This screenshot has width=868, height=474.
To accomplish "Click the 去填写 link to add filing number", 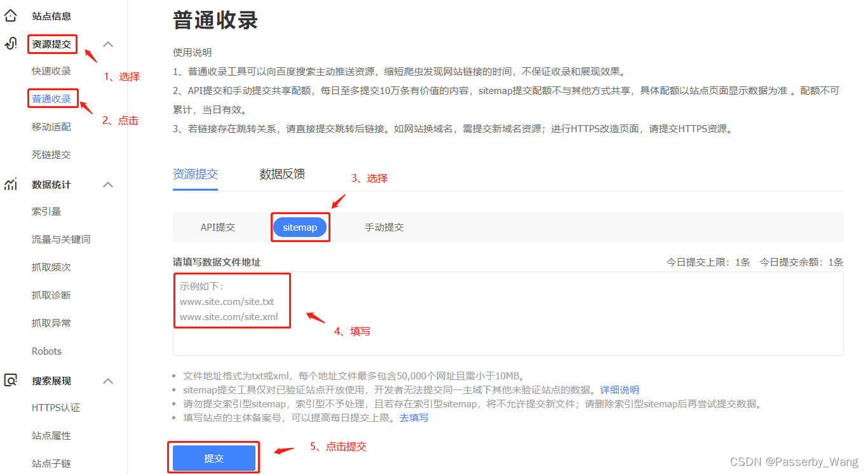I will 414,417.
